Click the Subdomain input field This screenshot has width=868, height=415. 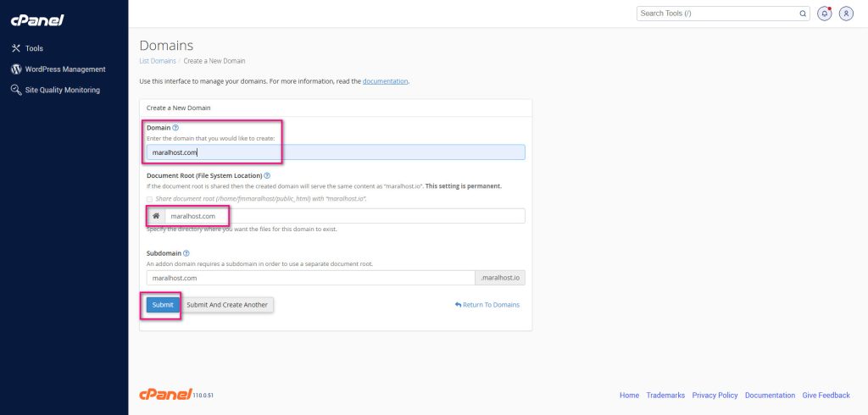click(310, 278)
